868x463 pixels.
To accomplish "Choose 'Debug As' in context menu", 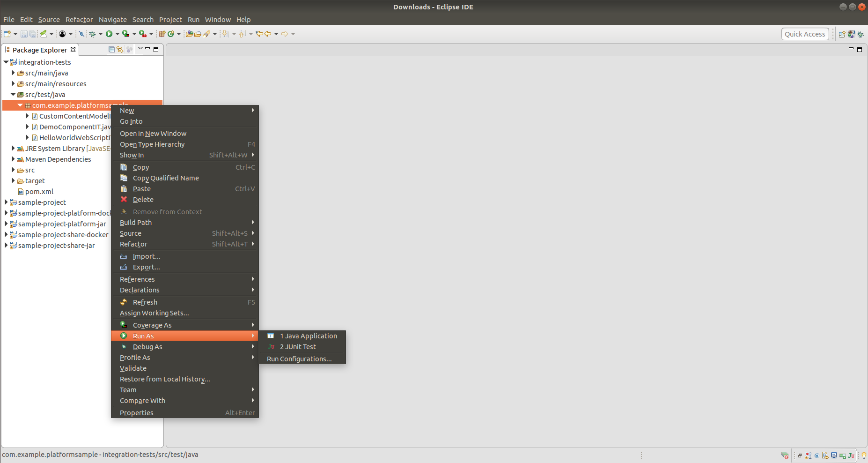I will coord(147,347).
